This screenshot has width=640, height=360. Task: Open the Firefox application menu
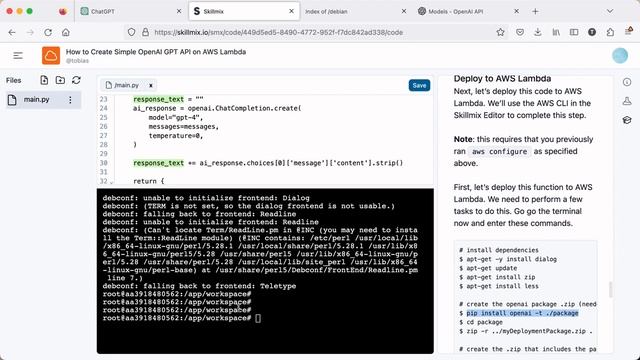[629, 31]
